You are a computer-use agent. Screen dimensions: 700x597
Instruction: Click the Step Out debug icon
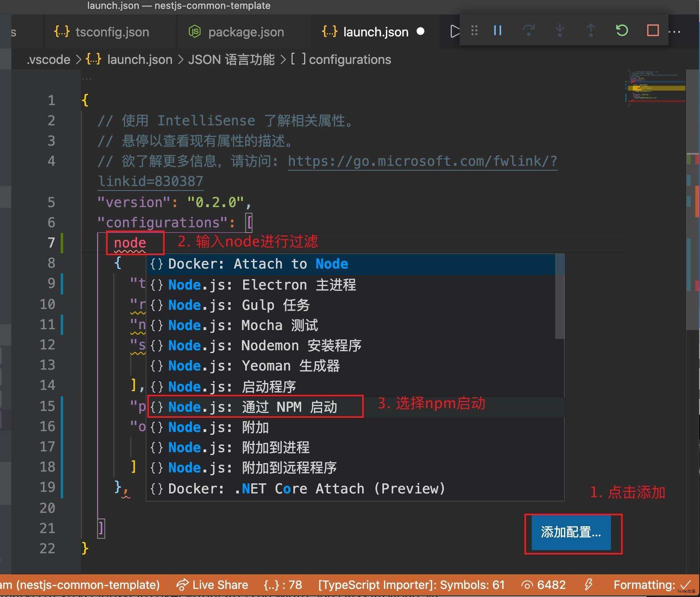(591, 30)
